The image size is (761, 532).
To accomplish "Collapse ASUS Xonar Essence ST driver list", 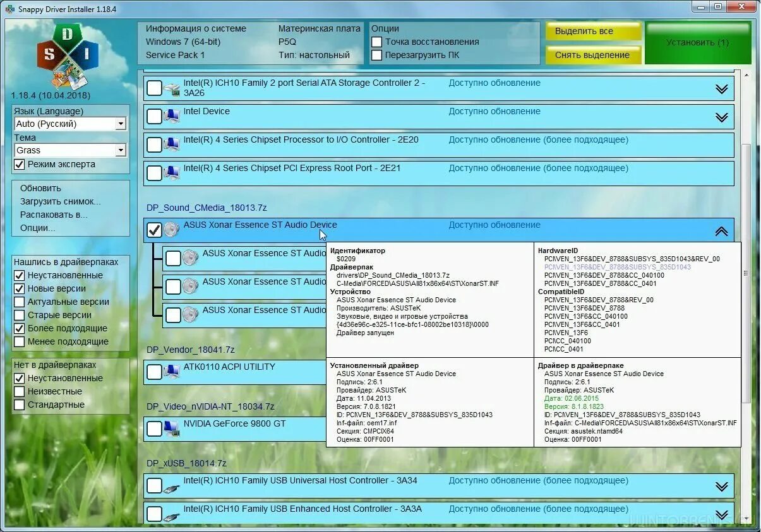I will (x=722, y=231).
